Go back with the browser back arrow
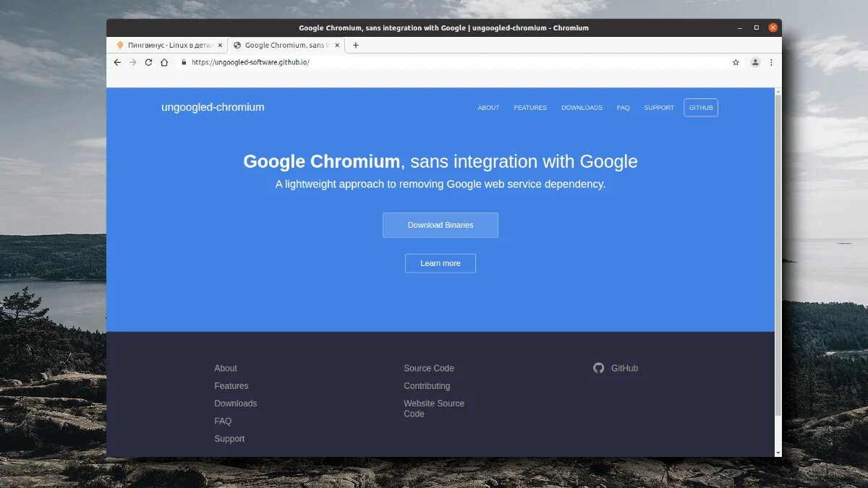 tap(117, 62)
